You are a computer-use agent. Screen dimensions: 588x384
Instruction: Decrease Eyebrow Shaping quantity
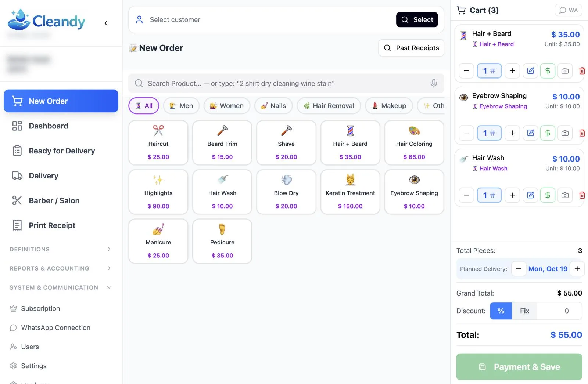(466, 133)
